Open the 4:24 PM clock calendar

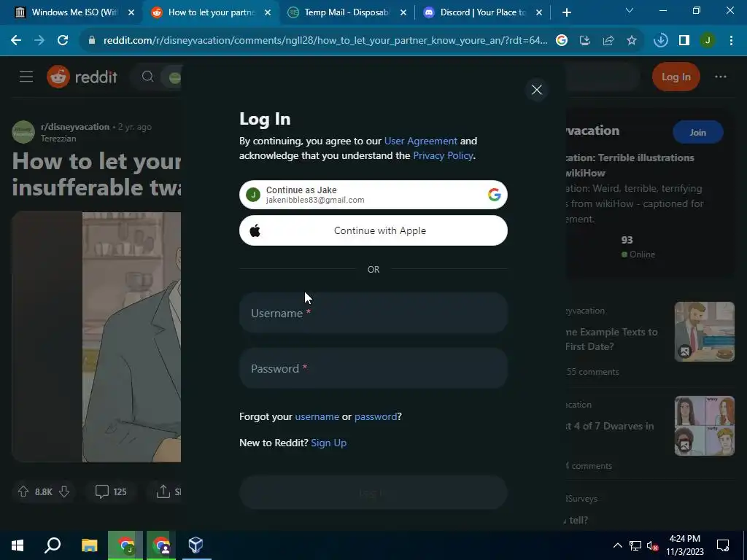(684, 545)
